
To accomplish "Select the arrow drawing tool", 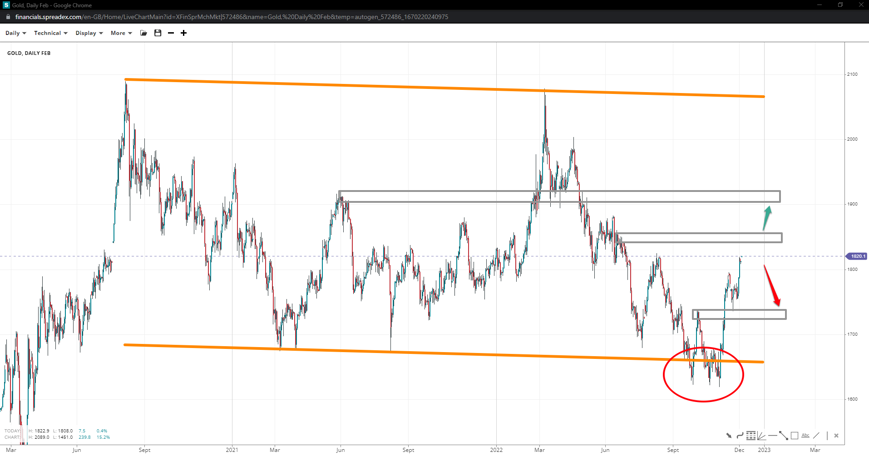I will [729, 436].
